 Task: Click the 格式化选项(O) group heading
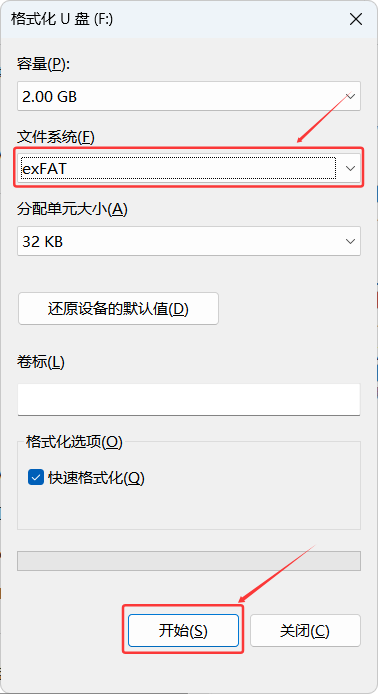point(74,442)
